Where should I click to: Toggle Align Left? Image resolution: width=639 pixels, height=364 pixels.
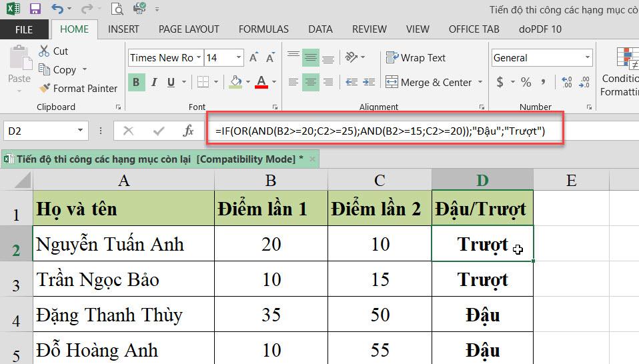(x=293, y=82)
